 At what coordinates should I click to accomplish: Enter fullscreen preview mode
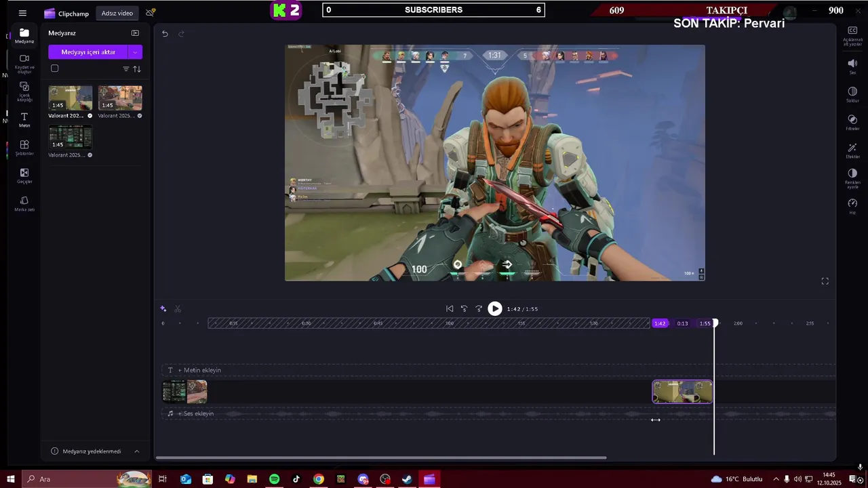[x=825, y=281]
